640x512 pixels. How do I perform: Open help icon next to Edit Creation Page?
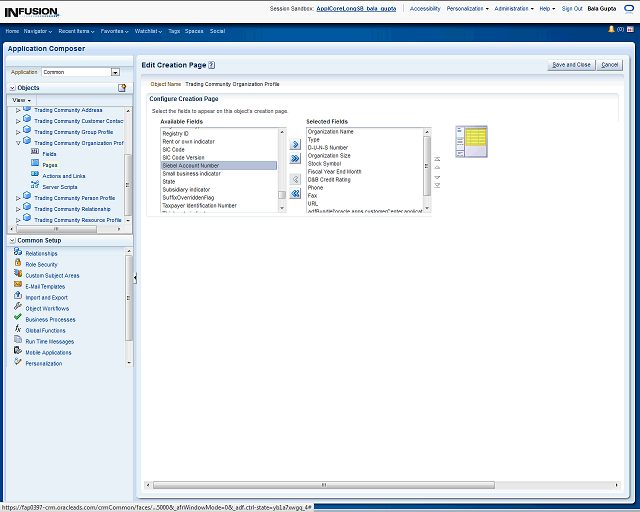click(212, 64)
